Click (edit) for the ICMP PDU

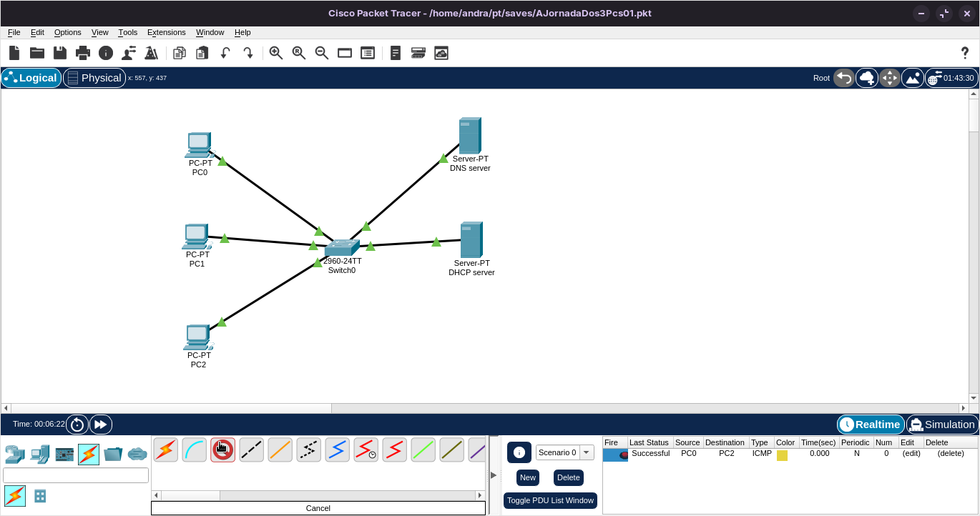coord(911,453)
